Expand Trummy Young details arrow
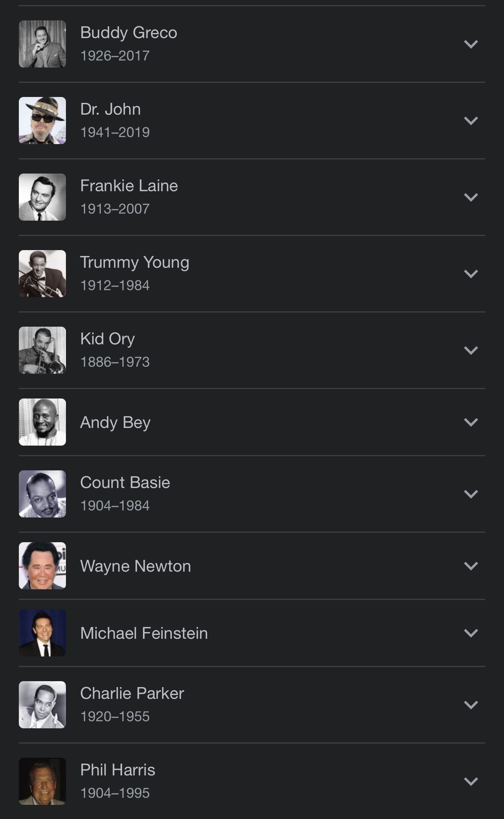Viewport: 504px width, 819px height. point(471,274)
